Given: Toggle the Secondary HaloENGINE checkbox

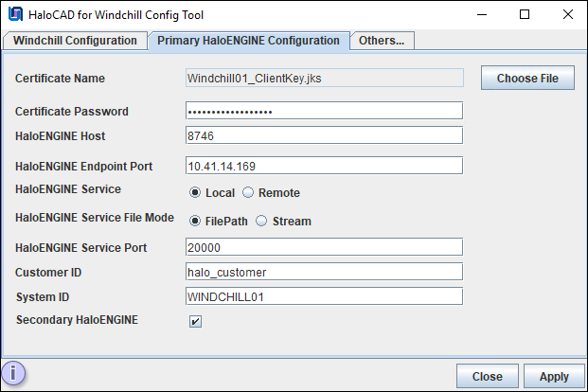Looking at the screenshot, I should tap(195, 321).
